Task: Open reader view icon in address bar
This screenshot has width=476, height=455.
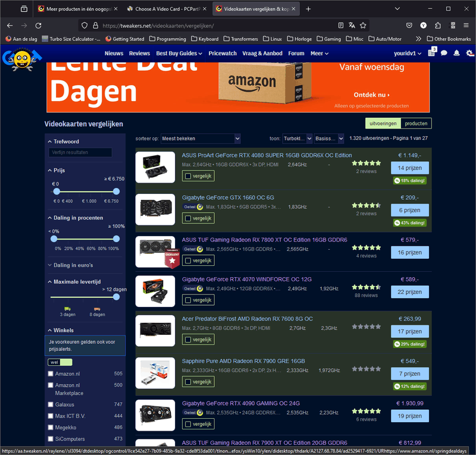Action: click(x=340, y=26)
